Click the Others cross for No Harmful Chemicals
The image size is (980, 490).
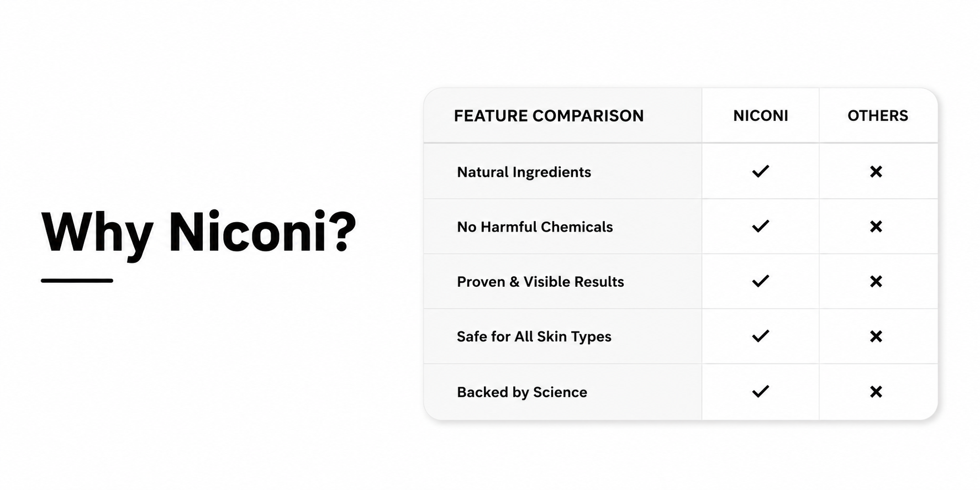pyautogui.click(x=876, y=226)
